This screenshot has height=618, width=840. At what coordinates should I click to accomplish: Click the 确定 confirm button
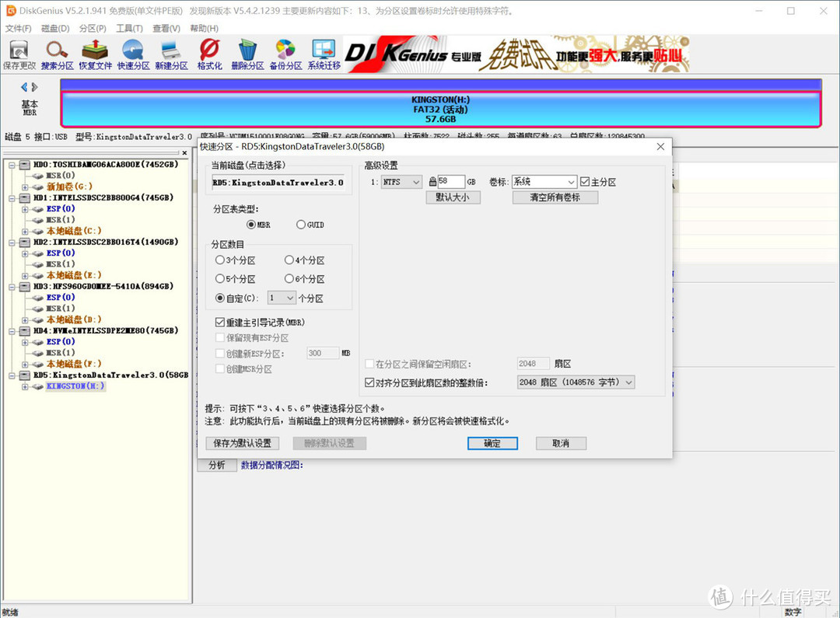(492, 442)
